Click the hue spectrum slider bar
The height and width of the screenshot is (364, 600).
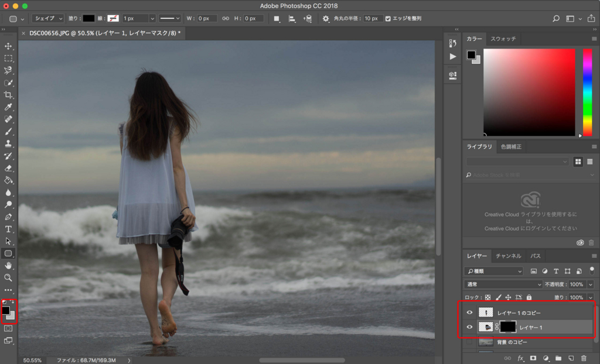pos(587,91)
